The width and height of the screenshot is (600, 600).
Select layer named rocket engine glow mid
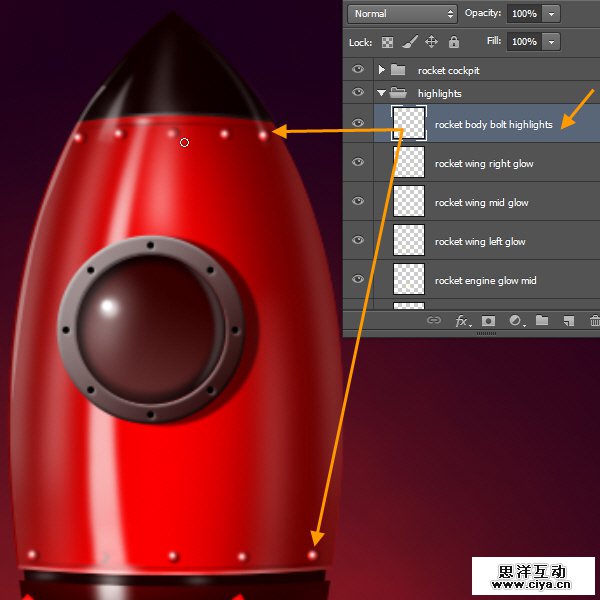click(x=485, y=281)
